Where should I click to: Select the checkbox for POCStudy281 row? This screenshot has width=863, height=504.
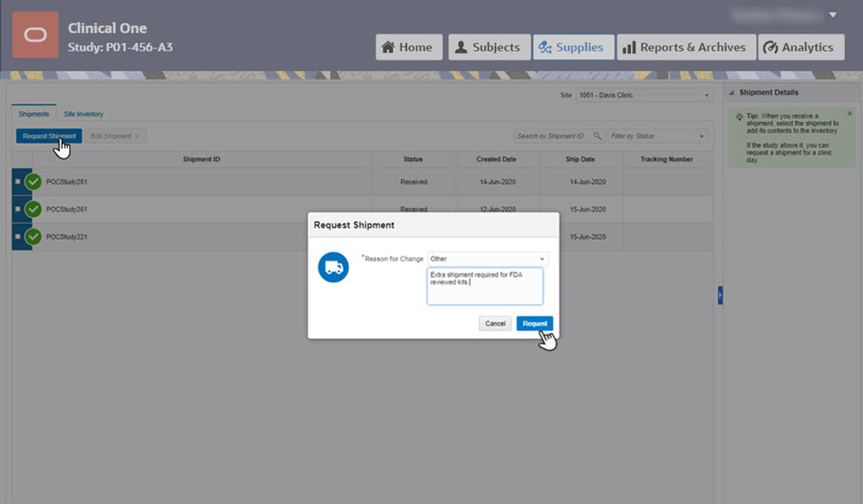pyautogui.click(x=17, y=181)
